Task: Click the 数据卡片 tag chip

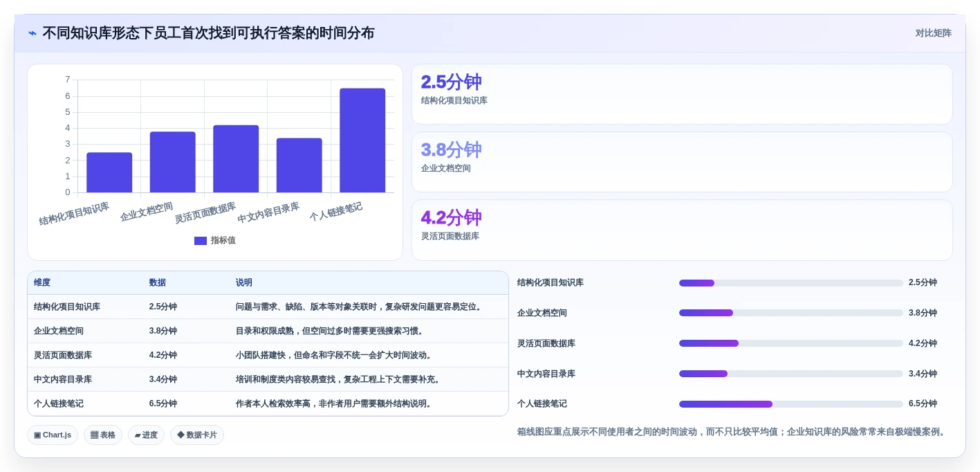Action: 197,435
